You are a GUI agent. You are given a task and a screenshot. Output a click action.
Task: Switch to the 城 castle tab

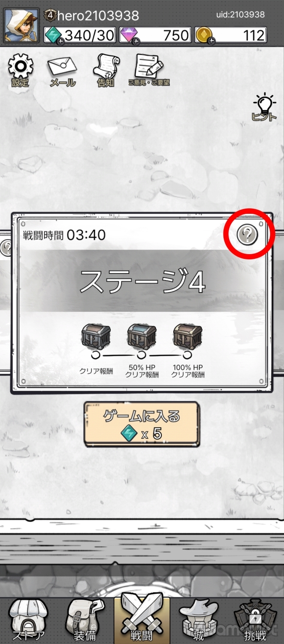tap(199, 620)
